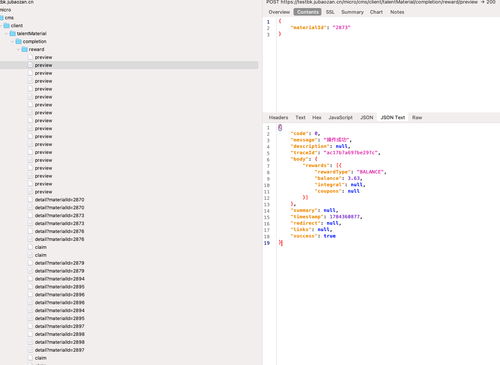Open the Overview tab
Viewport: 500px width, 365px height.
(279, 12)
